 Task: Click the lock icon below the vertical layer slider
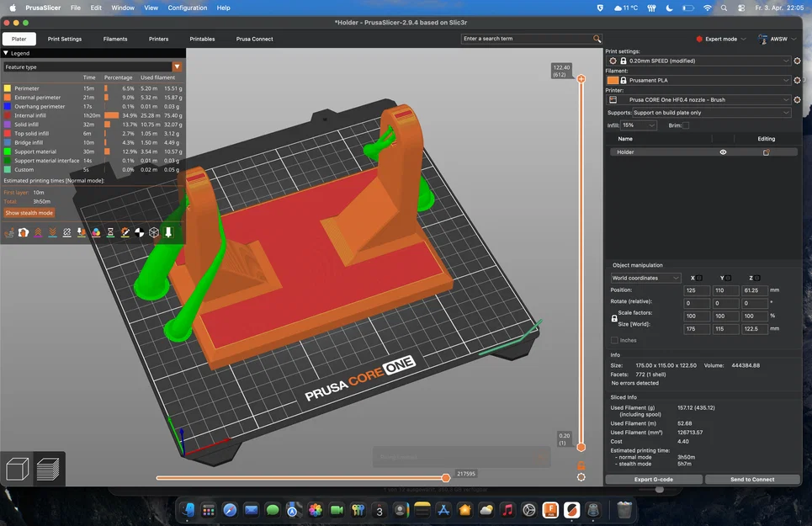581,465
